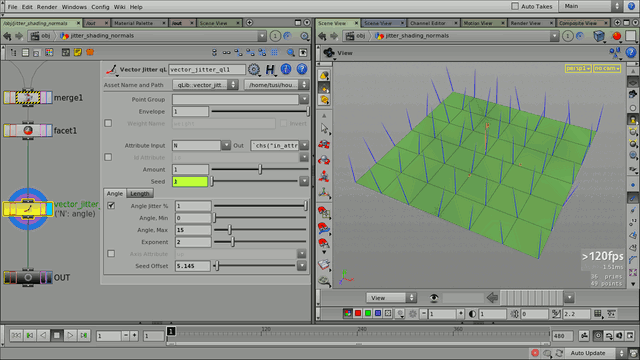This screenshot has width=640, height=360.
Task: Click the node name field vector_jitter_ql1
Action: tap(207, 69)
